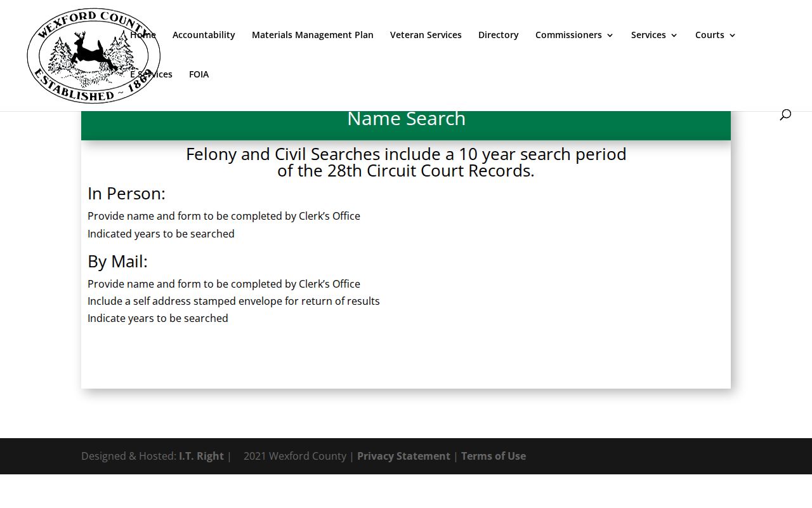Screen dimensions: 812x508
Task: Open the E-Services menu item
Action: pos(151,74)
